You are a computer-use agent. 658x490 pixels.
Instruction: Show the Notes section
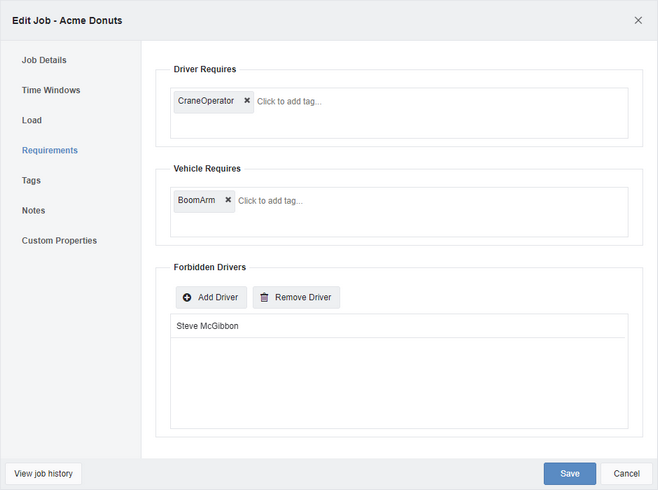click(33, 211)
